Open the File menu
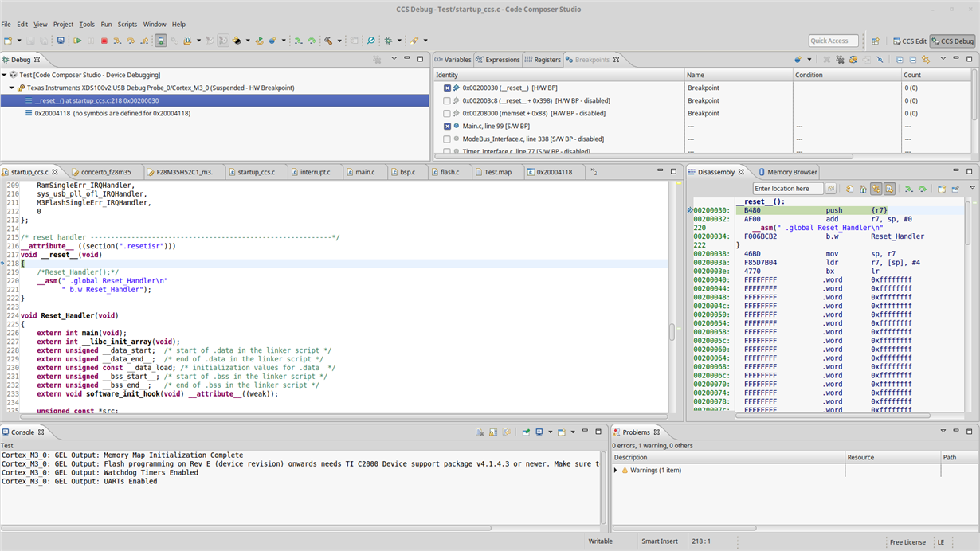 click(x=6, y=25)
